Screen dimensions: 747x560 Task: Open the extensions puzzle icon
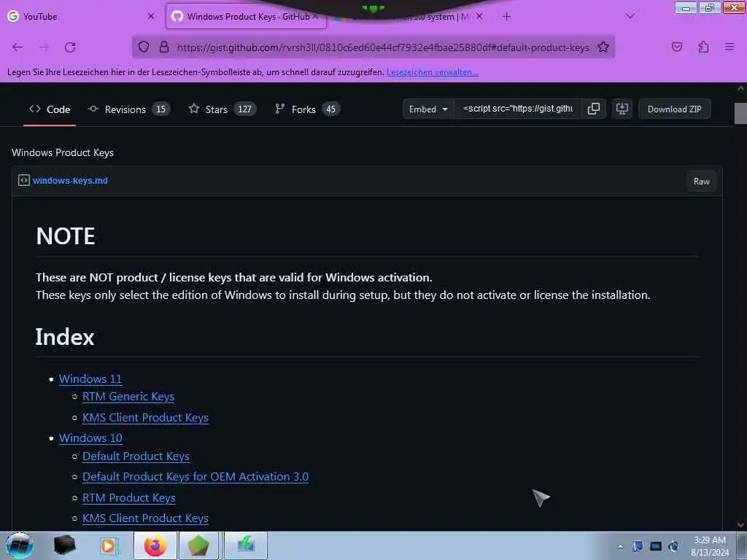click(703, 47)
